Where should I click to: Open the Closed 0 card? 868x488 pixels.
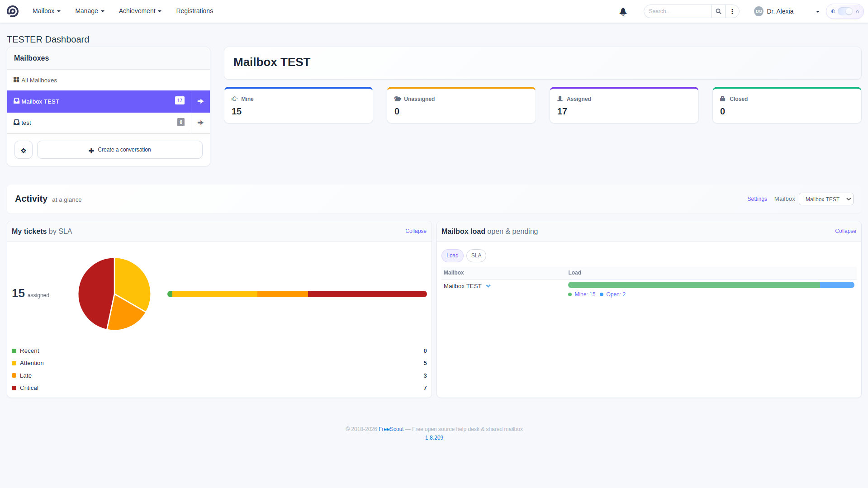(x=787, y=105)
